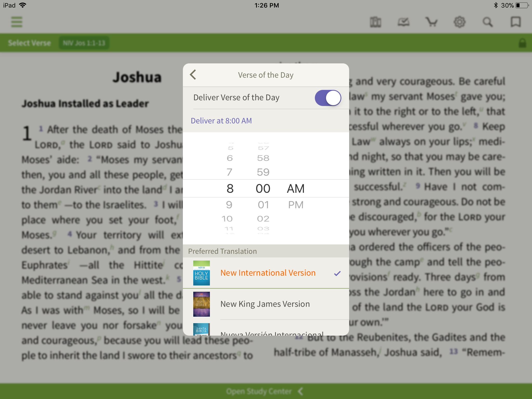Tap the NIV Holy Bible cover thumbnail
The height and width of the screenshot is (399, 532).
201,273
